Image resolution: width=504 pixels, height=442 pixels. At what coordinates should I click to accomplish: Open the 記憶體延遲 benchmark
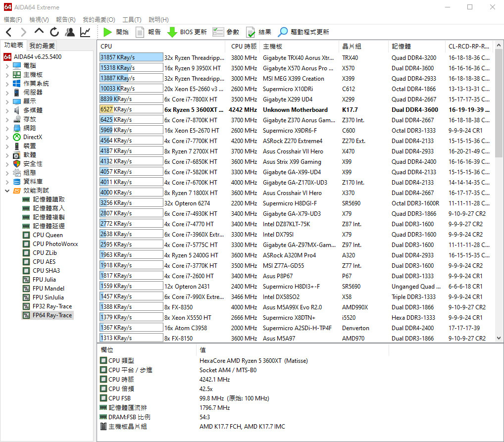pyautogui.click(x=44, y=226)
